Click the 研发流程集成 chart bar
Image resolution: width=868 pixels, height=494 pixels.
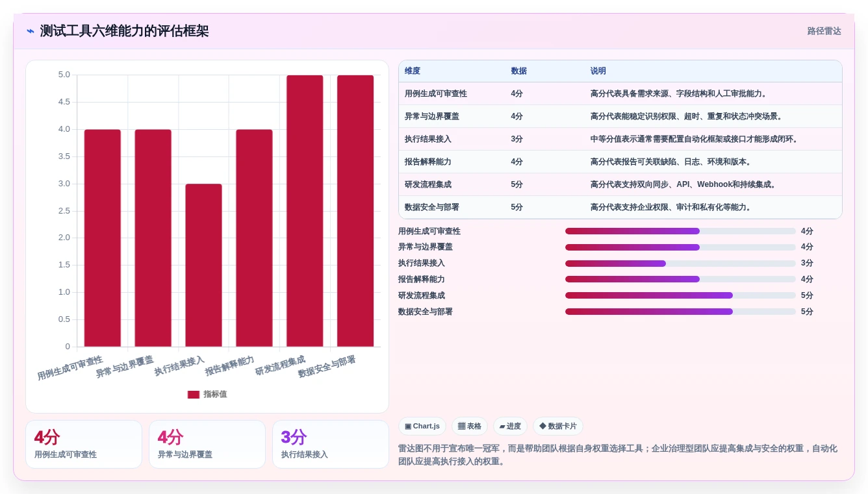[x=305, y=211]
